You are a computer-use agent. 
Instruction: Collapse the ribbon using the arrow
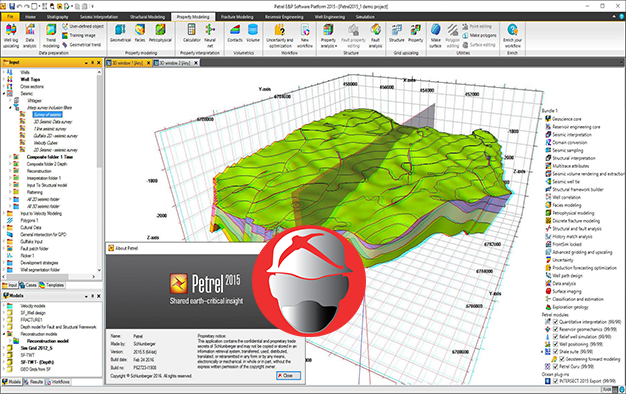614,17
